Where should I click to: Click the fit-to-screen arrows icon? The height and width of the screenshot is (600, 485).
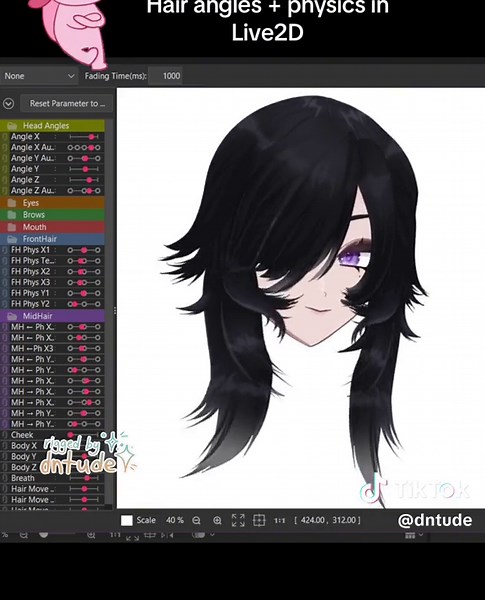point(238,520)
